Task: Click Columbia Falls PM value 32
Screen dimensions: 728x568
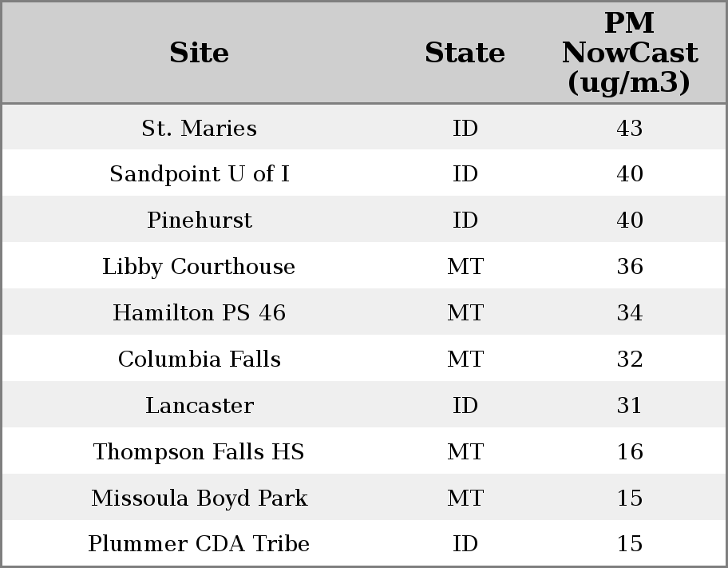Action: coord(629,359)
